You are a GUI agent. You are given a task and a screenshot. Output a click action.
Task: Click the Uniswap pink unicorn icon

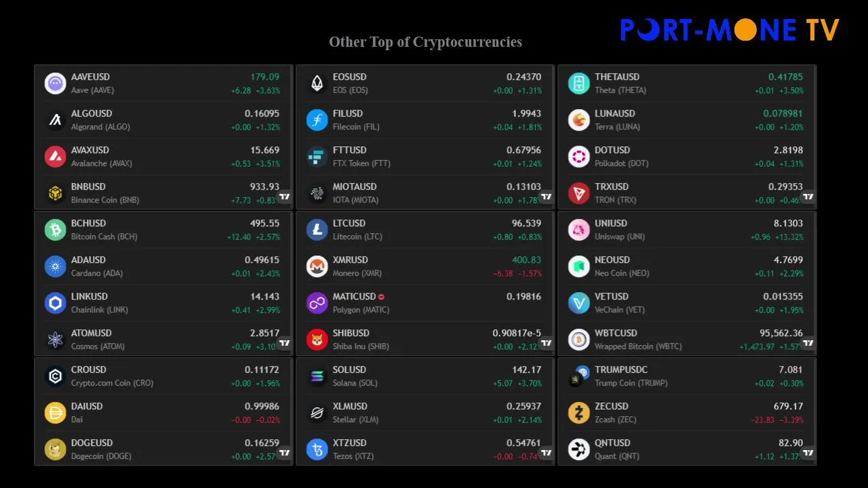pos(578,230)
